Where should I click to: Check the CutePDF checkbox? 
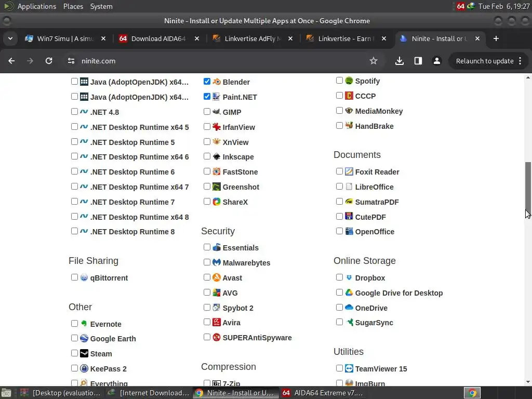click(339, 216)
